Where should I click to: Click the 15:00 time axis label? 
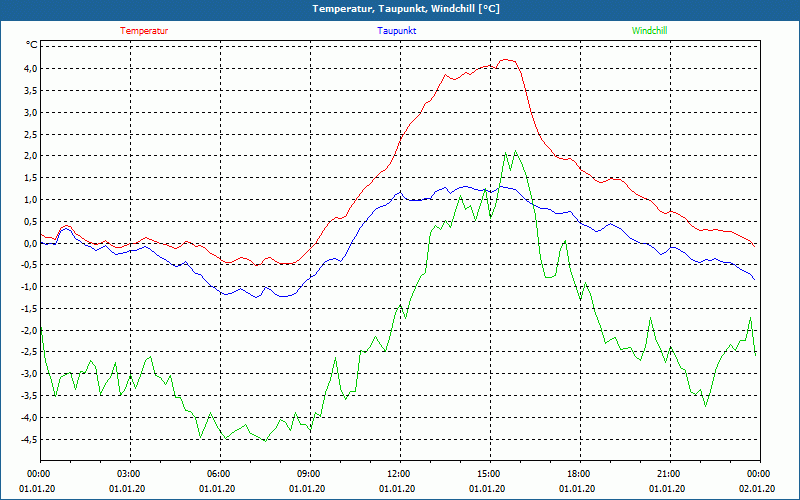[x=490, y=474]
